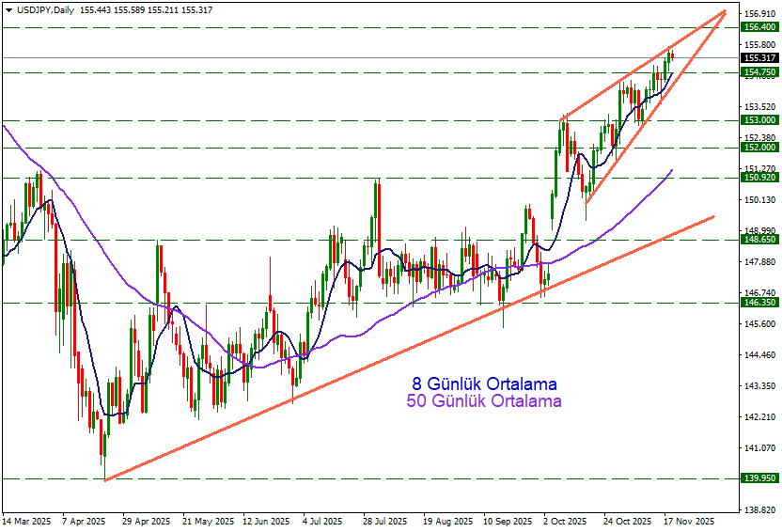This screenshot has height=532, width=782.
Task: Click the 14 Mar 2025 date label
Action: tap(26, 520)
